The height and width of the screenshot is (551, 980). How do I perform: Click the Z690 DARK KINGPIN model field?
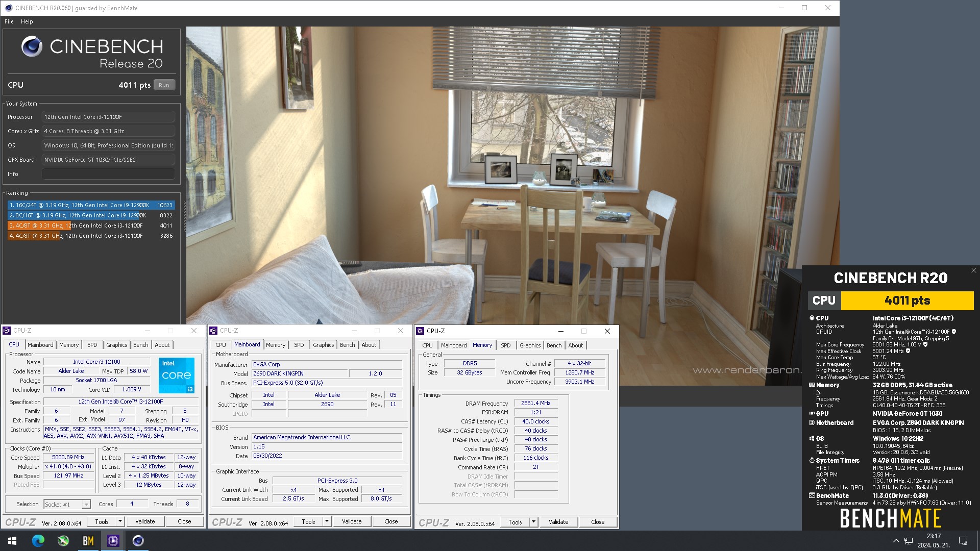coord(300,373)
